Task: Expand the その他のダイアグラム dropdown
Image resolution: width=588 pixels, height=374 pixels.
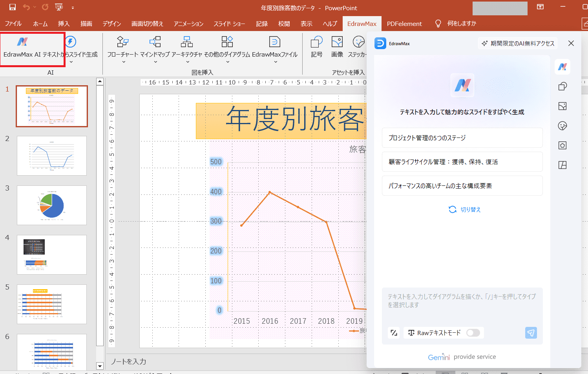Action: [x=227, y=62]
